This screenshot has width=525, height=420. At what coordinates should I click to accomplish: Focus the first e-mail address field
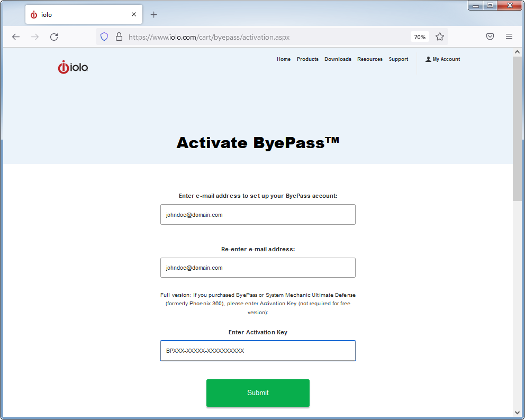258,215
